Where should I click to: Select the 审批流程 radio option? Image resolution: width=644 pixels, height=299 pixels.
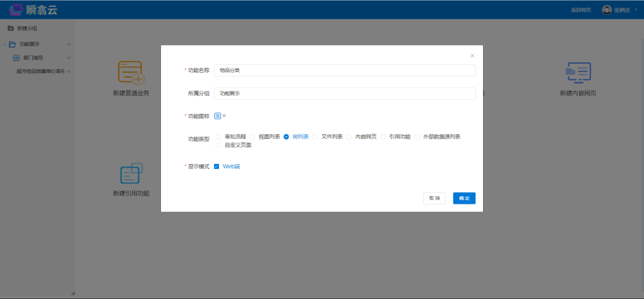point(219,137)
